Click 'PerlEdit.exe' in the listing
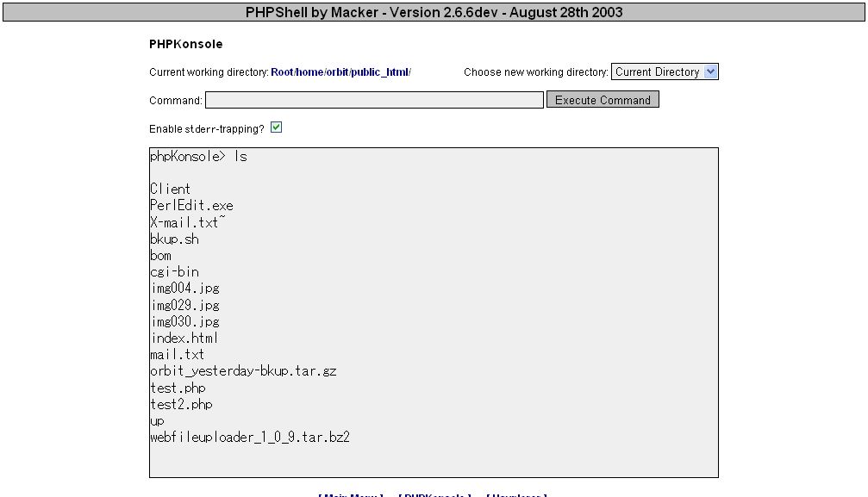The height and width of the screenshot is (497, 868). coord(191,205)
